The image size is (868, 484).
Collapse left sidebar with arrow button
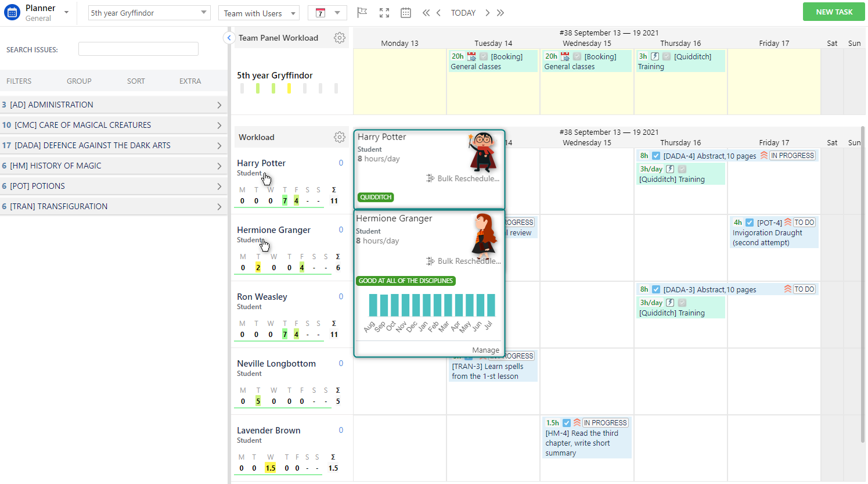click(x=229, y=38)
